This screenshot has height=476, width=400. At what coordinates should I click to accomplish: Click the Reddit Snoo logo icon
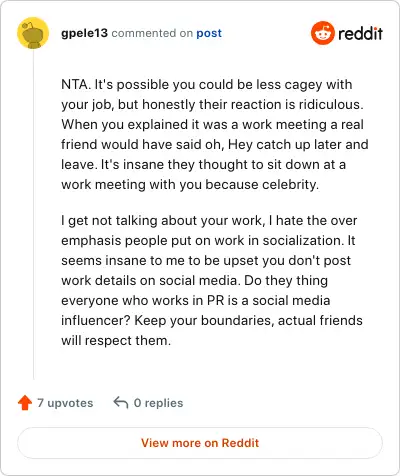(322, 33)
